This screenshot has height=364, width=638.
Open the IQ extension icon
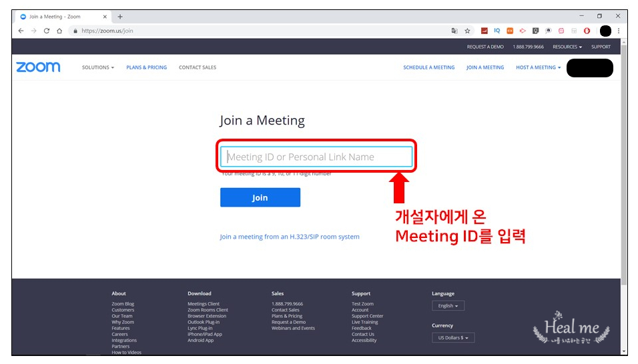point(497,31)
